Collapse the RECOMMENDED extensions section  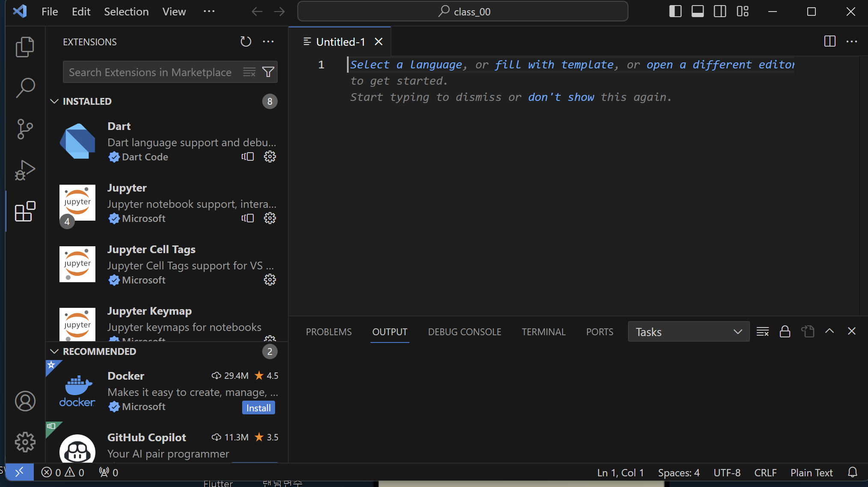click(54, 351)
